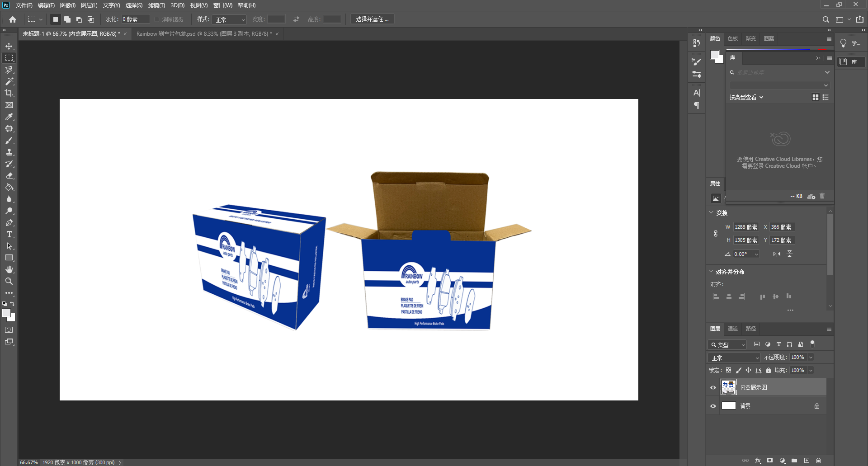This screenshot has width=868, height=466.
Task: Click the share icon in options bar
Action: tap(860, 19)
